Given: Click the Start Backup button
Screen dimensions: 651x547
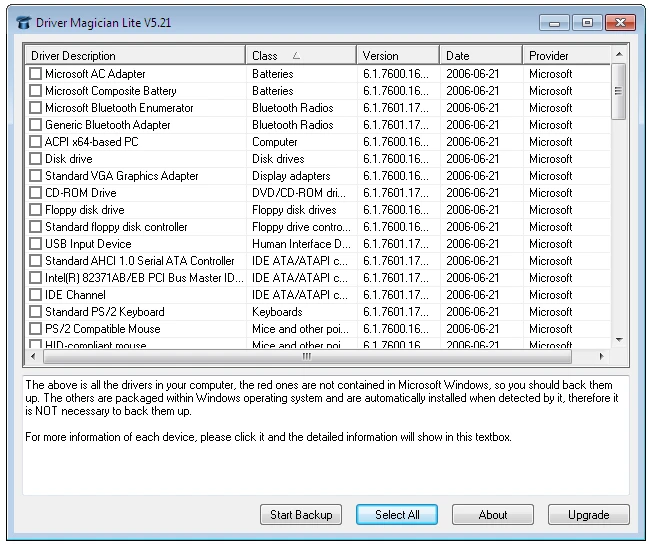Looking at the screenshot, I should 301,515.
